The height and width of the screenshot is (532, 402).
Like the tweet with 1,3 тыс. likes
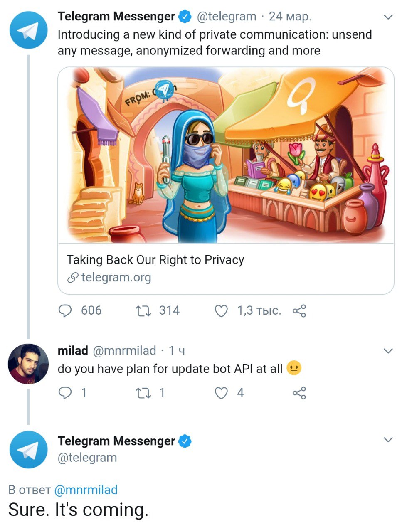[221, 311]
